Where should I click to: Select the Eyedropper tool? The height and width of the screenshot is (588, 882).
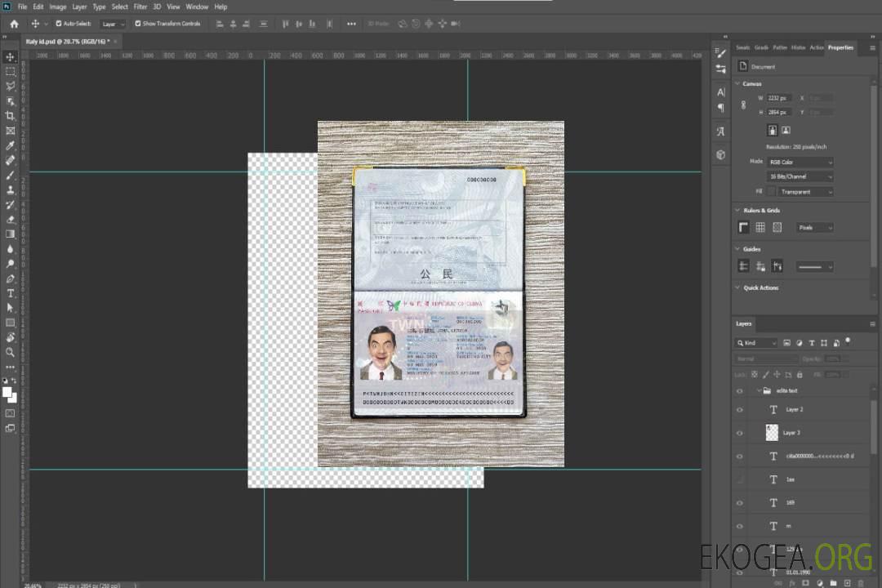10,145
